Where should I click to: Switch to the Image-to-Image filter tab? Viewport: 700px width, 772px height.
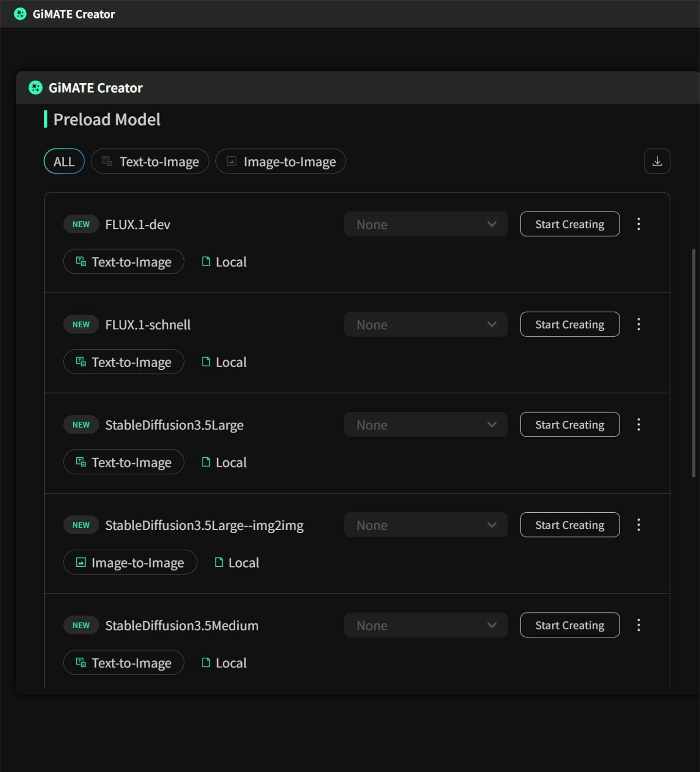pyautogui.click(x=280, y=161)
